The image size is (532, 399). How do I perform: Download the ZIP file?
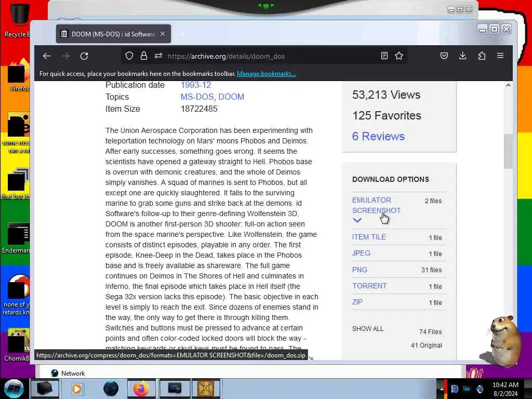[357, 302]
